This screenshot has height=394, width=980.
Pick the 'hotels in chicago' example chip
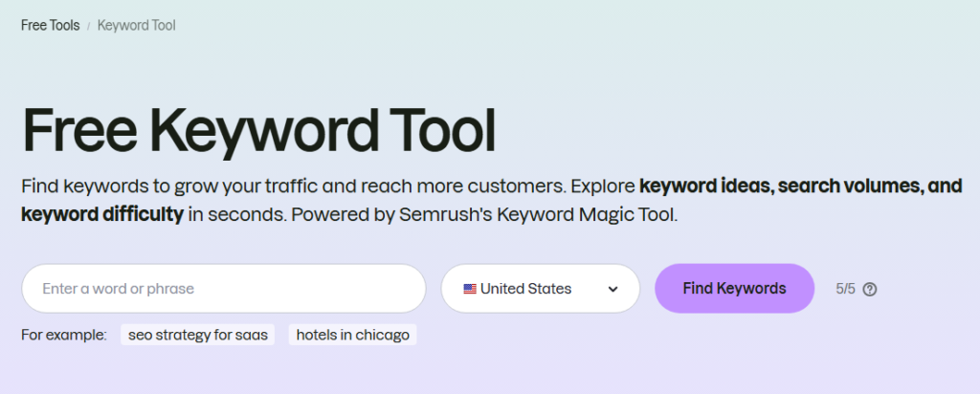click(x=352, y=335)
